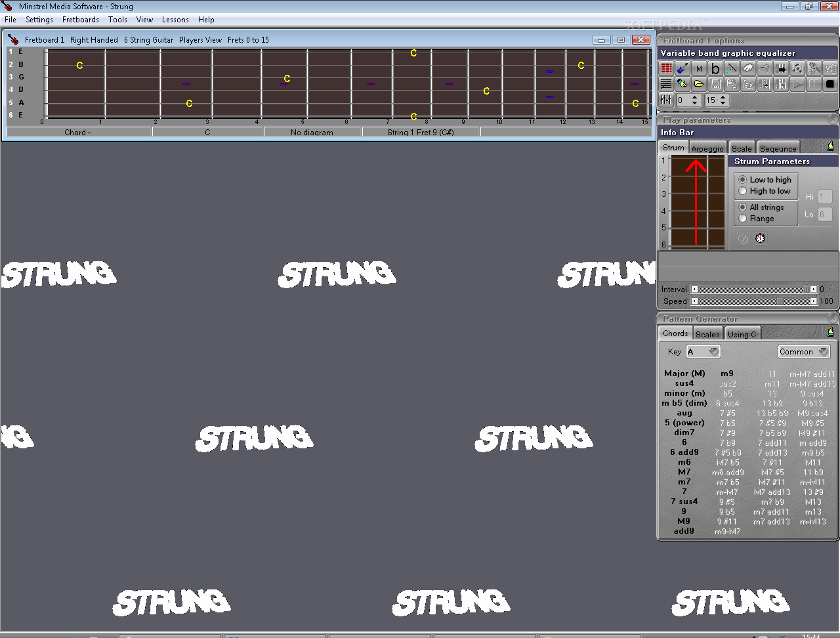Image resolution: width=840 pixels, height=638 pixels.
Task: Click the question mark help icon
Action: (x=830, y=68)
